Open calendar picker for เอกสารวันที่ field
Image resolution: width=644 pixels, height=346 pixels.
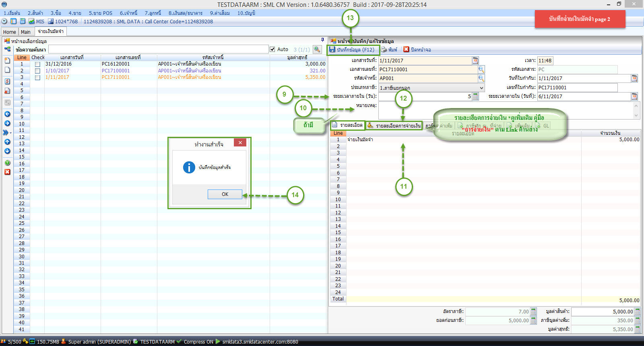pyautogui.click(x=475, y=60)
